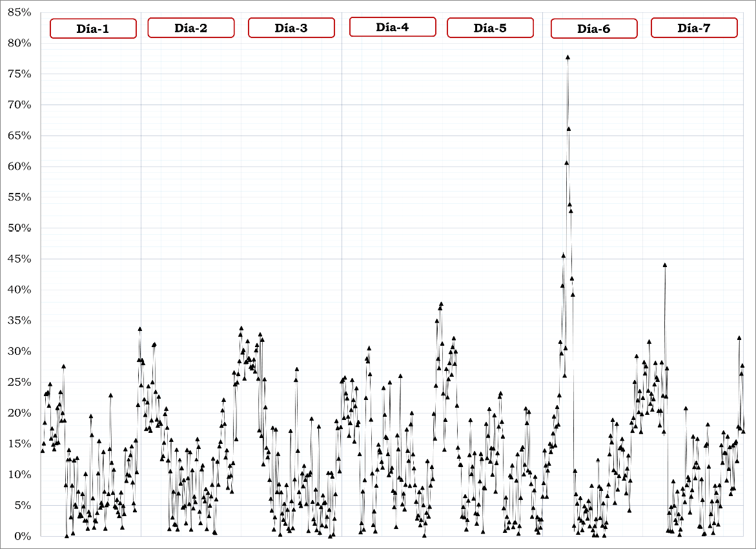Select the Día-2 label box
The image size is (756, 549).
(x=190, y=28)
